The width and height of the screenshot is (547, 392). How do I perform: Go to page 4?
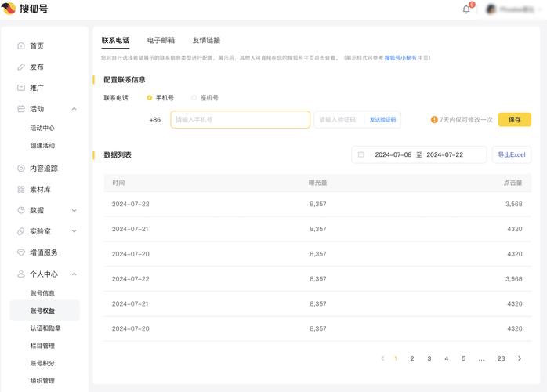click(x=446, y=358)
